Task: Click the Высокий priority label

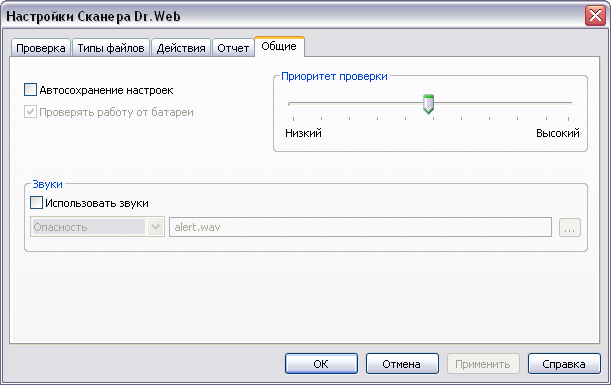Action: point(558,133)
